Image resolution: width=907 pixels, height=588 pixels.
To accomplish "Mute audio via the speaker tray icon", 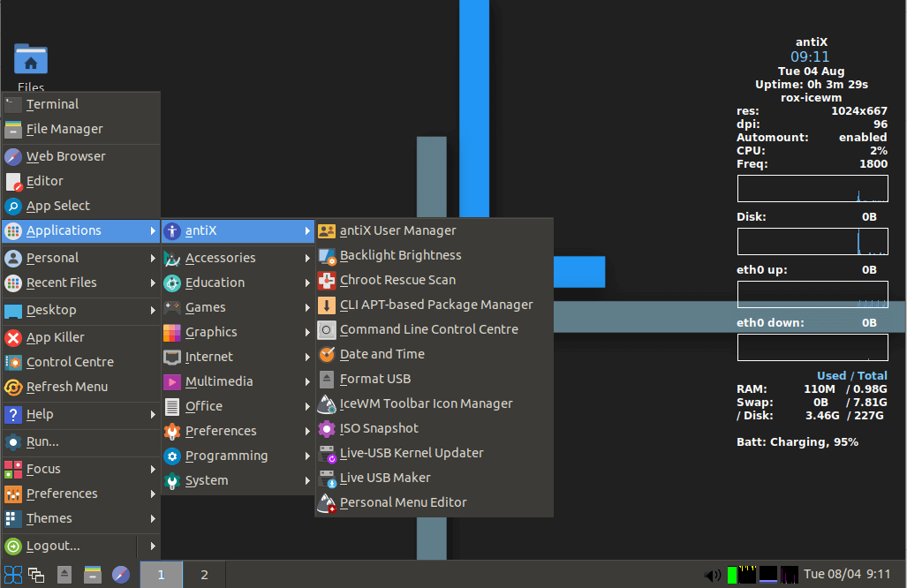I will 712,575.
